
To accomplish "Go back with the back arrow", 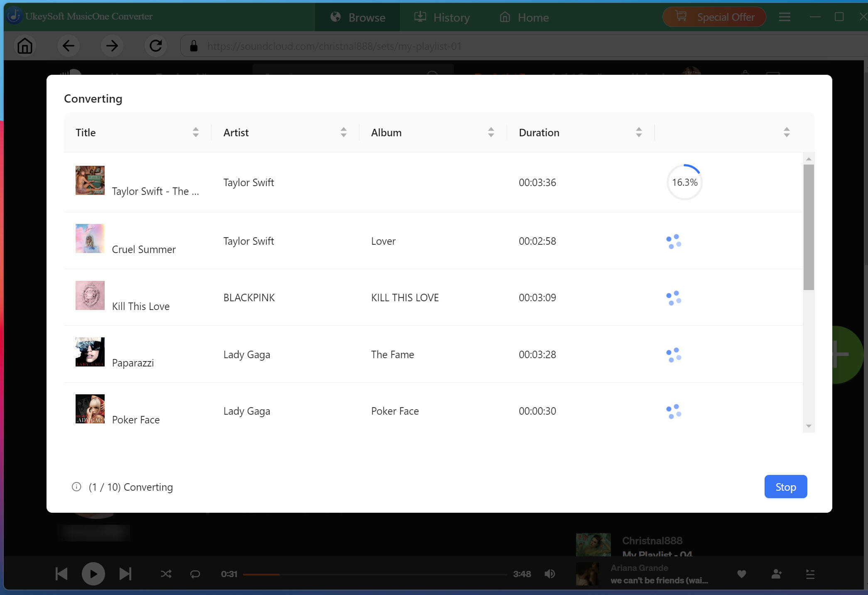I will coord(69,46).
